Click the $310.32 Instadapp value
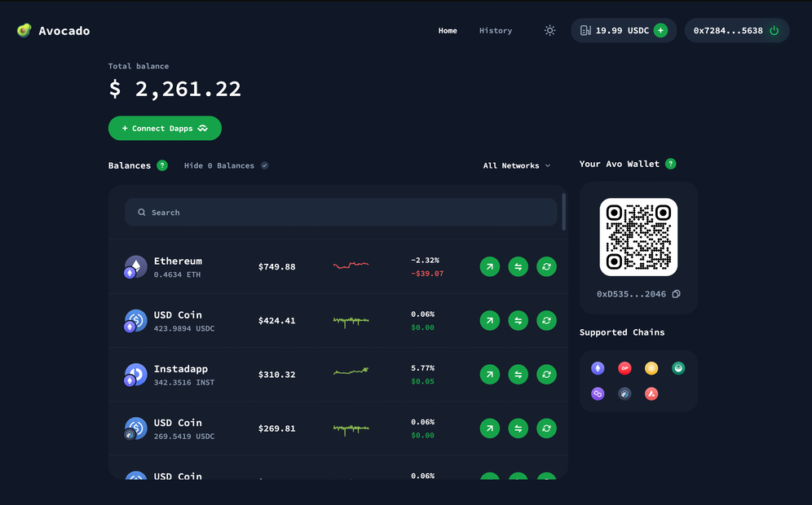 (x=277, y=374)
